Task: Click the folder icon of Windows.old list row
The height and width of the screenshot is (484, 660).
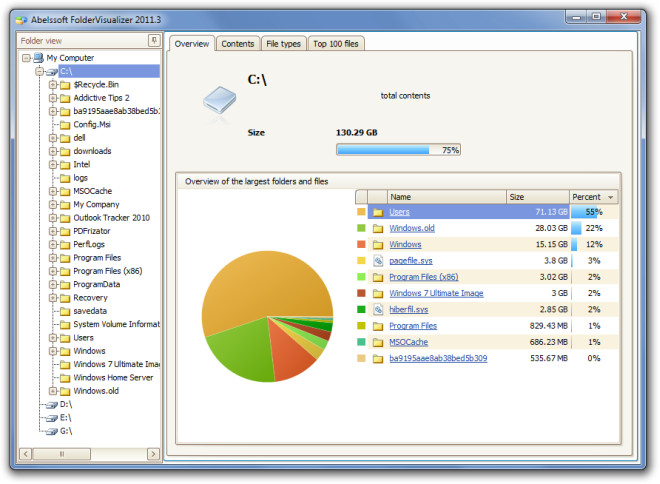Action: [378, 229]
